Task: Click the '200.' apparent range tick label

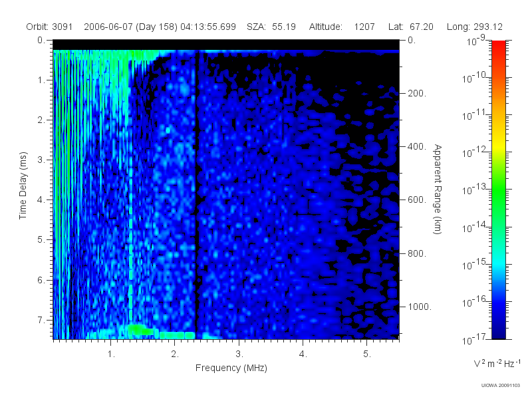Action: [x=417, y=93]
